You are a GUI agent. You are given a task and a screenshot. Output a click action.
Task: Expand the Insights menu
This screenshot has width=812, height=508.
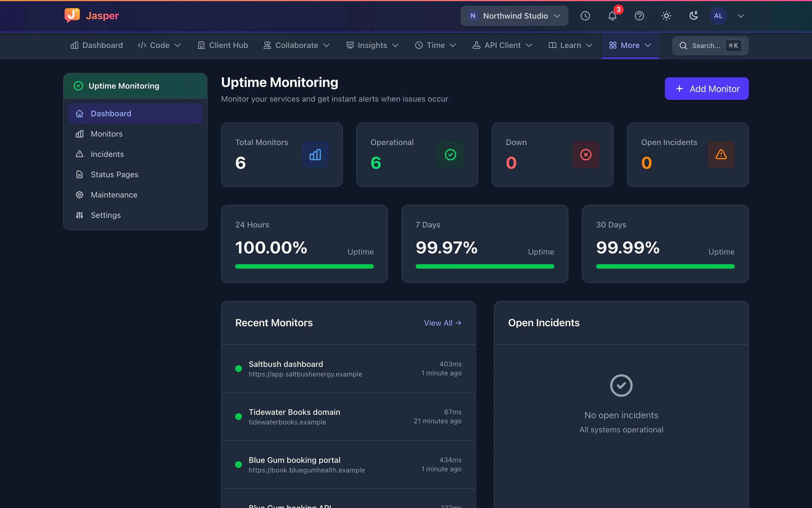pyautogui.click(x=372, y=45)
